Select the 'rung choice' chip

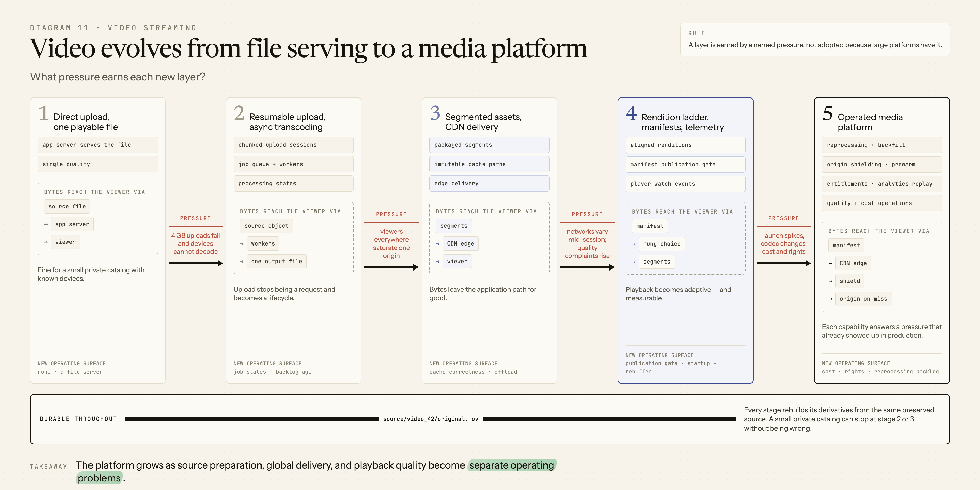(x=662, y=244)
